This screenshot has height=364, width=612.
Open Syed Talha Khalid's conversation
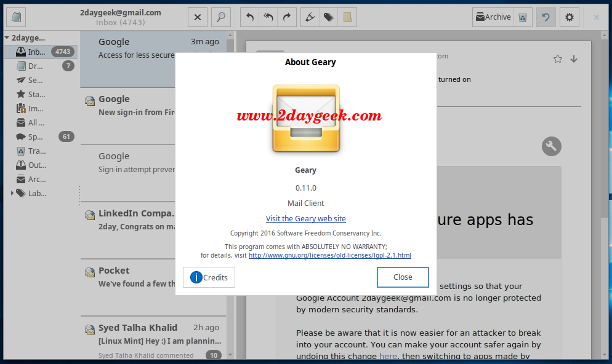click(x=153, y=338)
